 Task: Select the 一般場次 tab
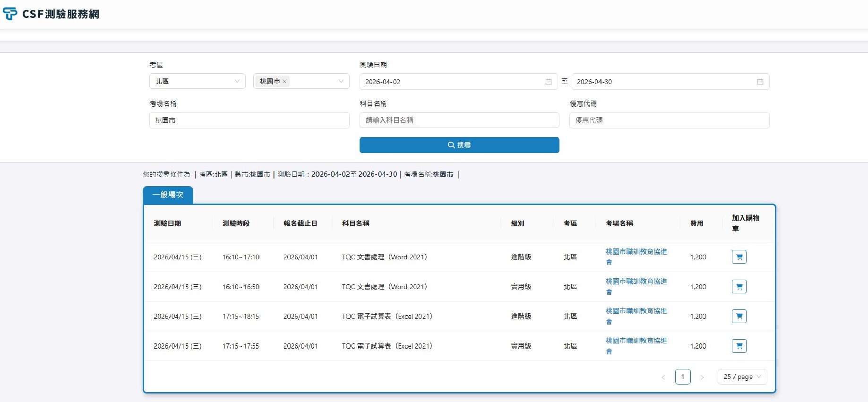(168, 195)
